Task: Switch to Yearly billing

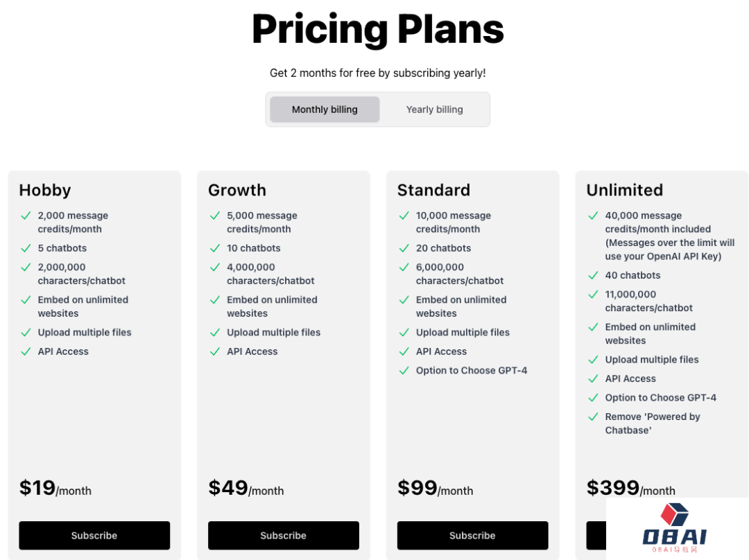Action: tap(434, 110)
